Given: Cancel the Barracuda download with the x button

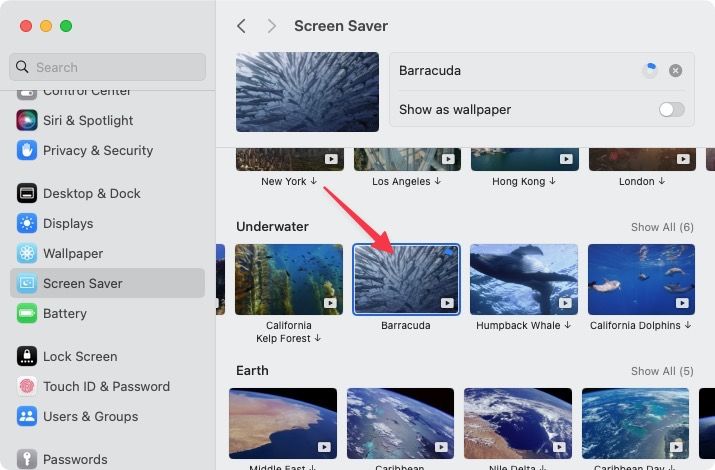Looking at the screenshot, I should [676, 71].
